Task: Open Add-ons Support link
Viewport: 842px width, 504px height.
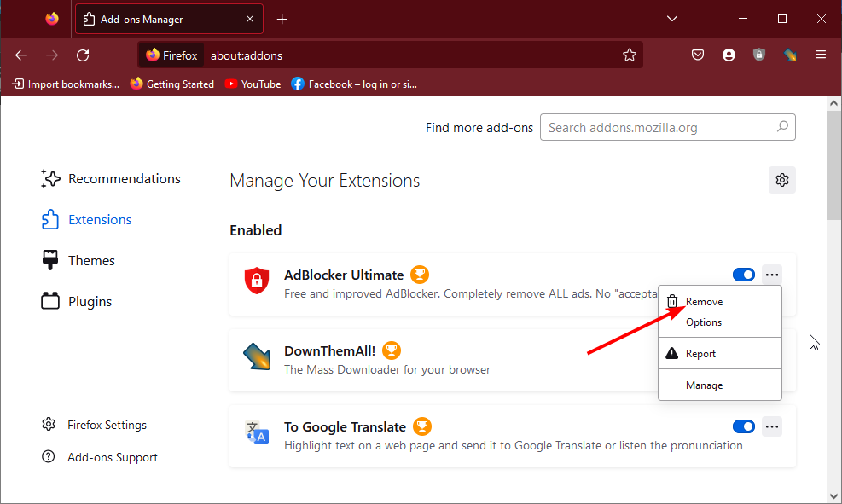Action: [99, 457]
